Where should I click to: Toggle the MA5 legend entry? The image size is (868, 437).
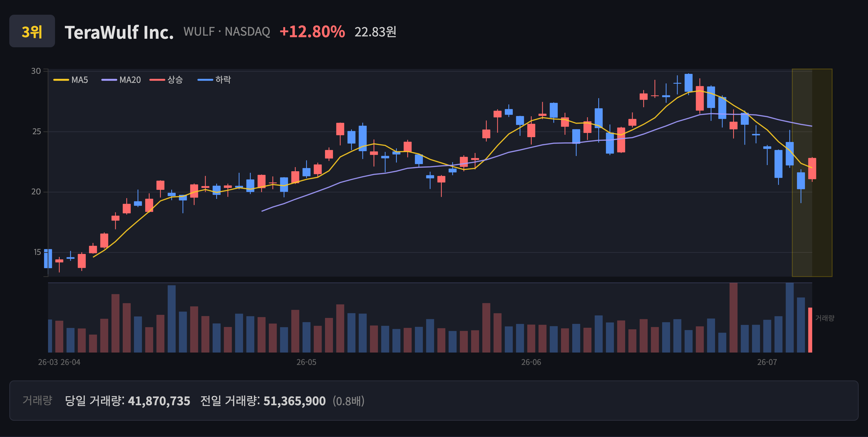(71, 80)
